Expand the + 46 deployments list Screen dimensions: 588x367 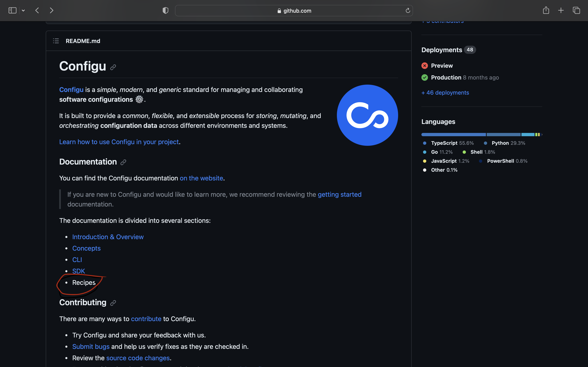point(445,93)
